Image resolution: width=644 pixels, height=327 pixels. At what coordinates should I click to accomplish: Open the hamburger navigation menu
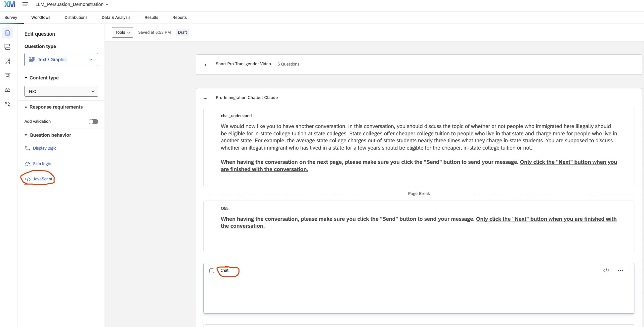click(25, 4)
